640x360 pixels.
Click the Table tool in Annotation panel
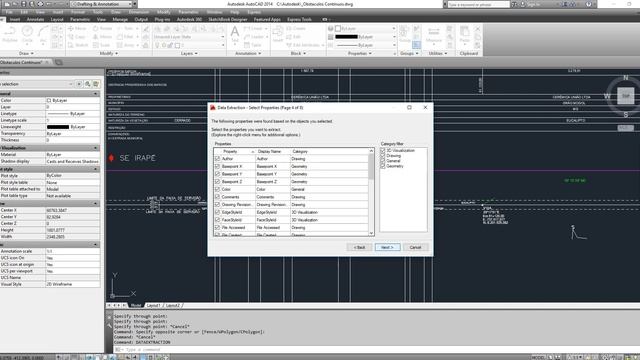pos(252,45)
